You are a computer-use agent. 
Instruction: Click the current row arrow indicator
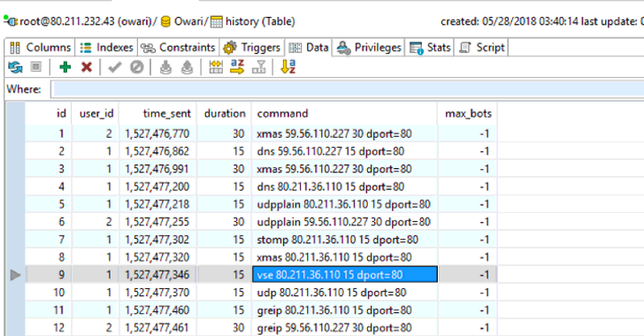point(15,275)
